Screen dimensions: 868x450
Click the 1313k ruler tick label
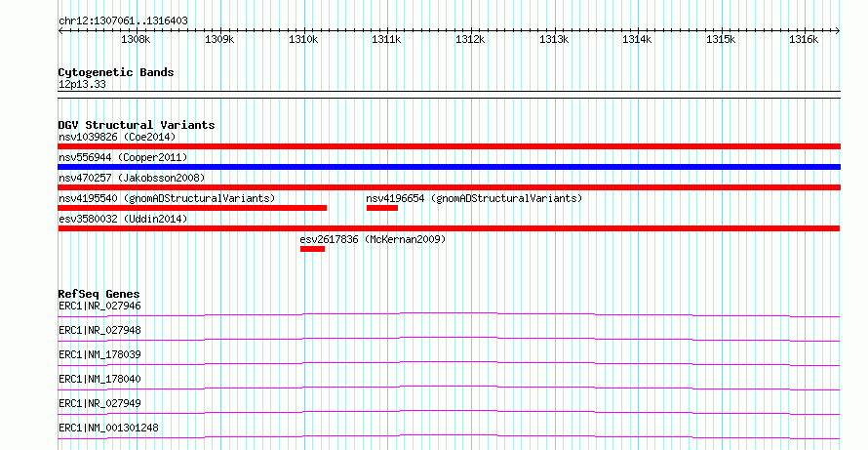coord(554,39)
